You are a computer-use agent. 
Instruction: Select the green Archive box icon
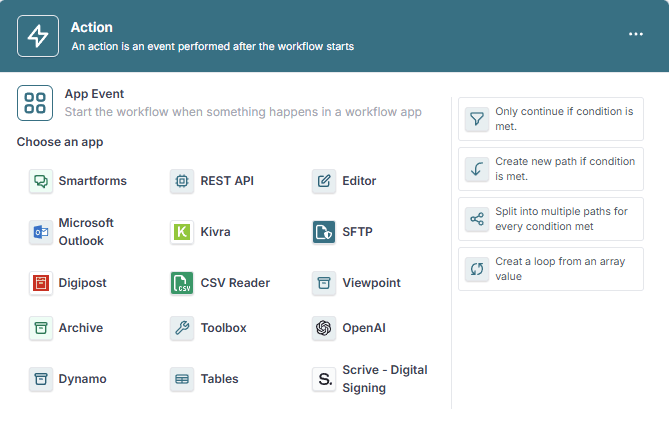(41, 328)
